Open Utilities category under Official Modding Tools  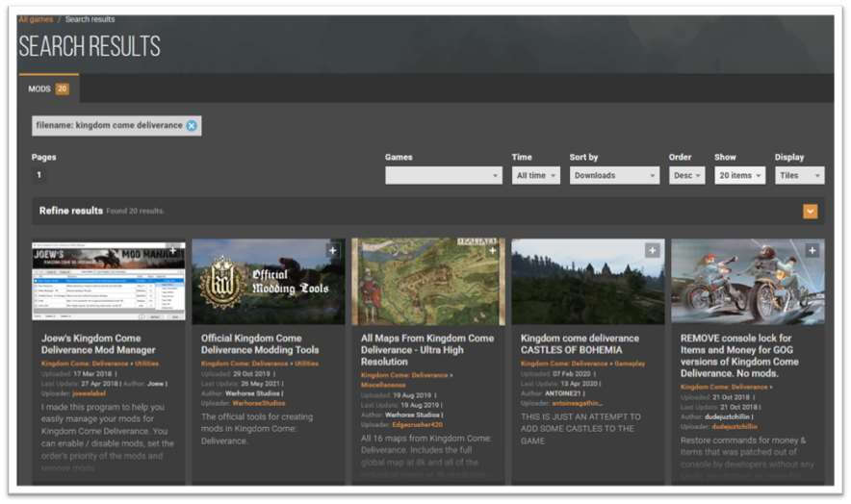(x=307, y=364)
